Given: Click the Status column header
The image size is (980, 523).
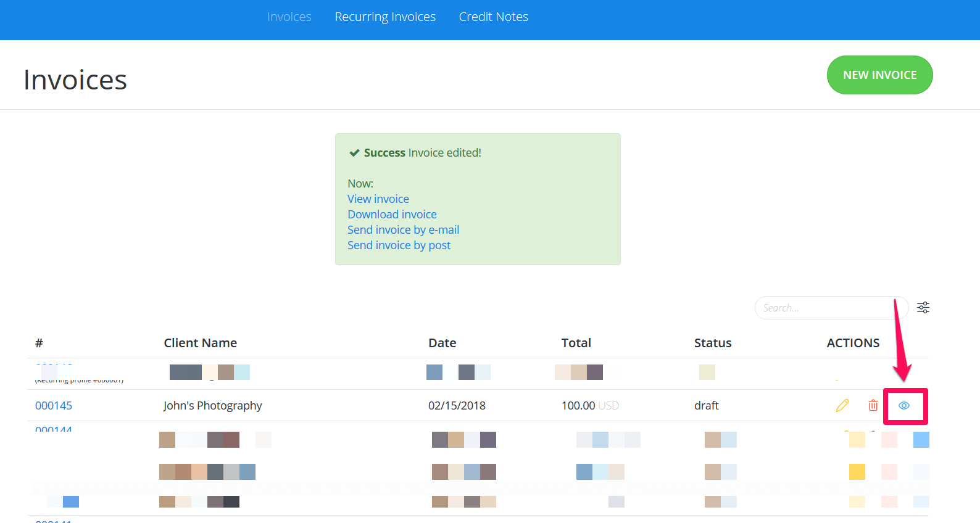Looking at the screenshot, I should click(x=713, y=343).
